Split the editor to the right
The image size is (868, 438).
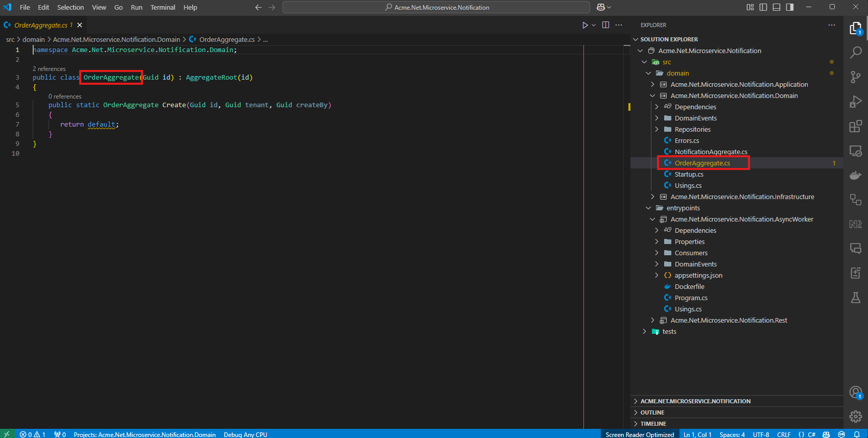(605, 25)
